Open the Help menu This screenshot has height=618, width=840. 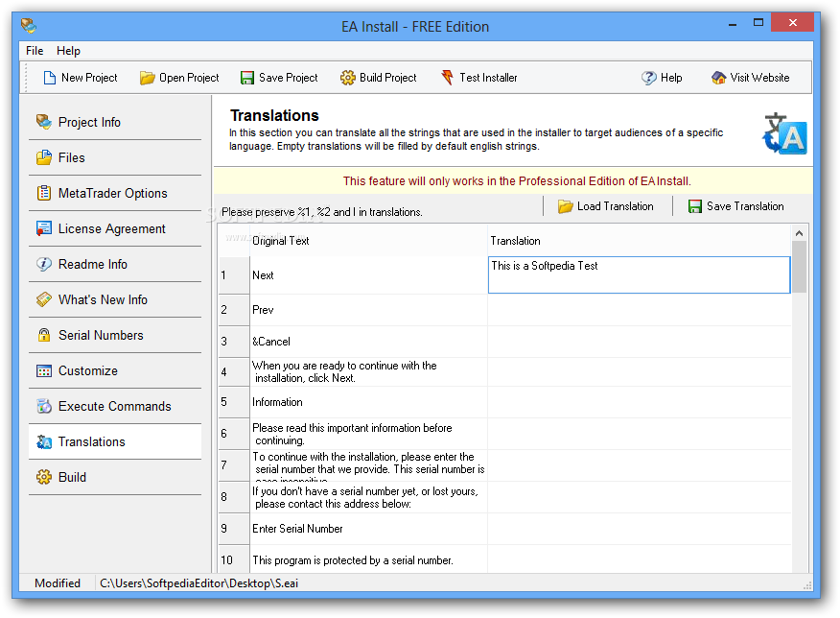click(x=69, y=51)
